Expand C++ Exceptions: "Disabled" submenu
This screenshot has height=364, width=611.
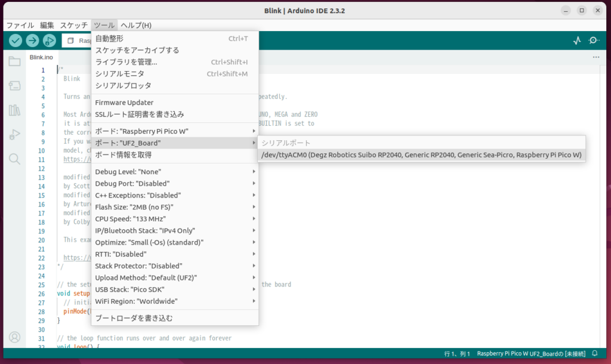pos(175,195)
